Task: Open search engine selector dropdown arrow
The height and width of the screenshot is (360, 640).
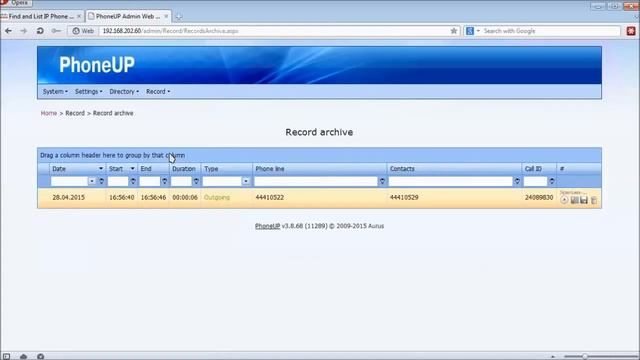Action: (x=478, y=31)
